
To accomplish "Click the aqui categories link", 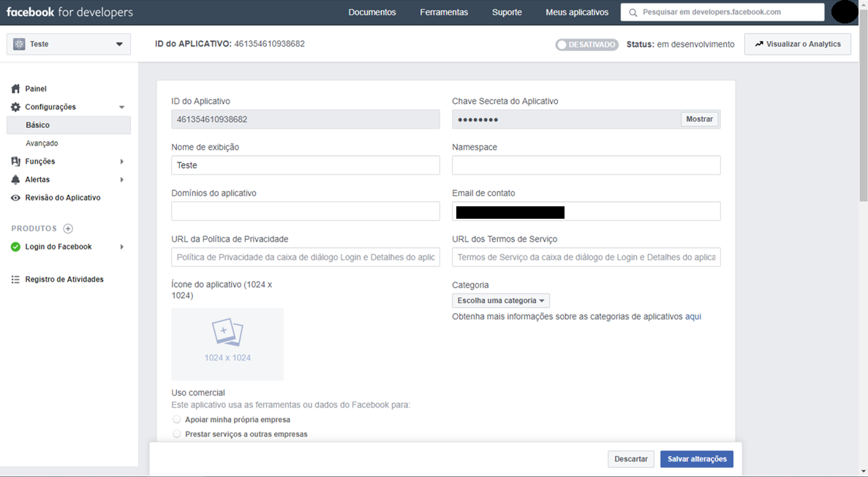I will click(693, 316).
